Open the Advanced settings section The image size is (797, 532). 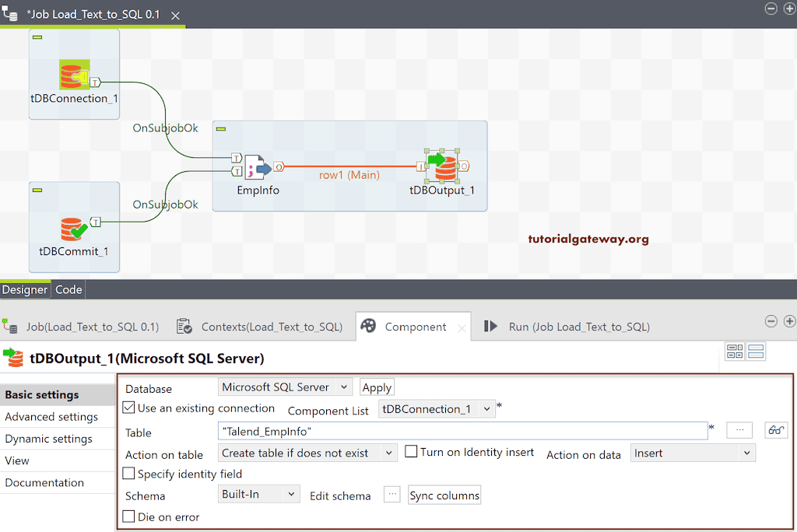coord(50,416)
